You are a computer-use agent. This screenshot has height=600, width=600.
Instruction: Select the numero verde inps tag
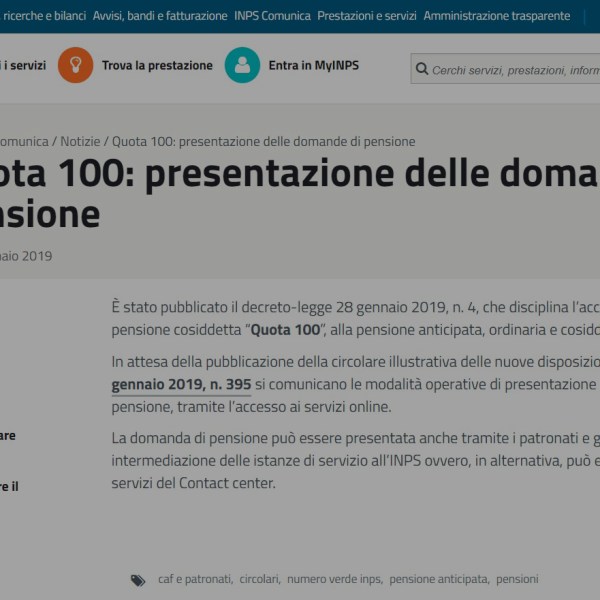(334, 579)
